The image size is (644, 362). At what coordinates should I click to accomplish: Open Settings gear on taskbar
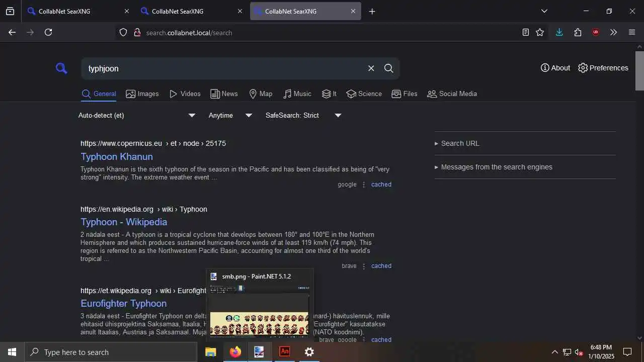coord(309,352)
